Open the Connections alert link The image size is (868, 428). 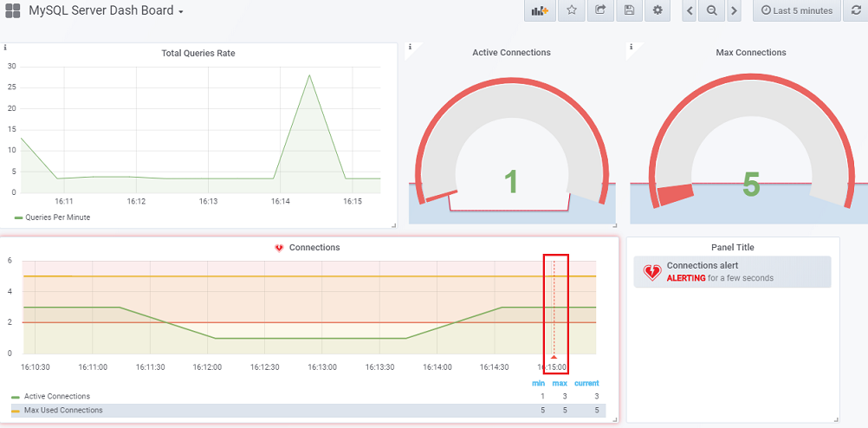[702, 265]
